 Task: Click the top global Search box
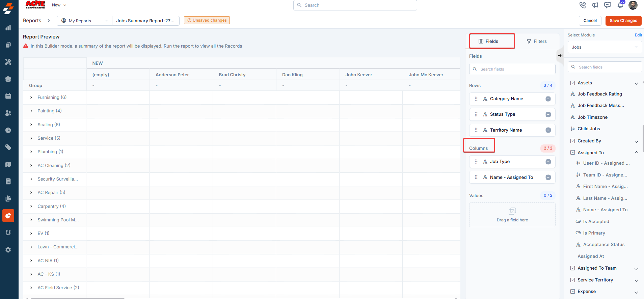[355, 5]
